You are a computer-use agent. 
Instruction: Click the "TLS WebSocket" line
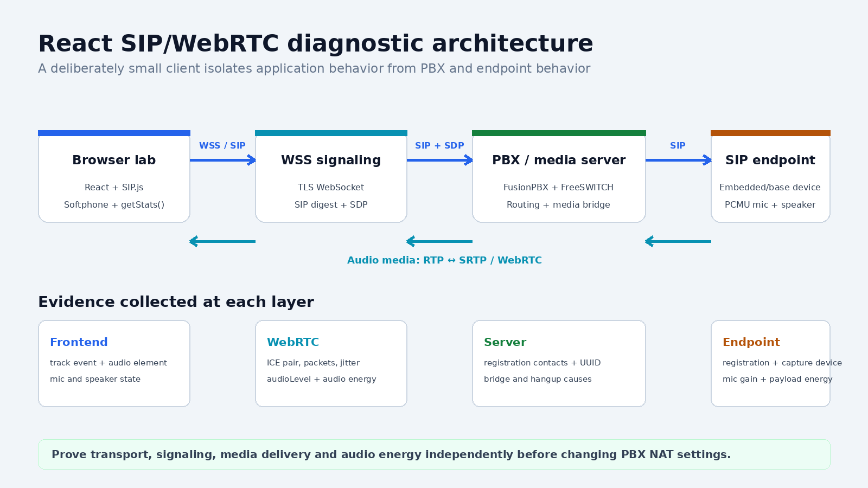(x=331, y=187)
